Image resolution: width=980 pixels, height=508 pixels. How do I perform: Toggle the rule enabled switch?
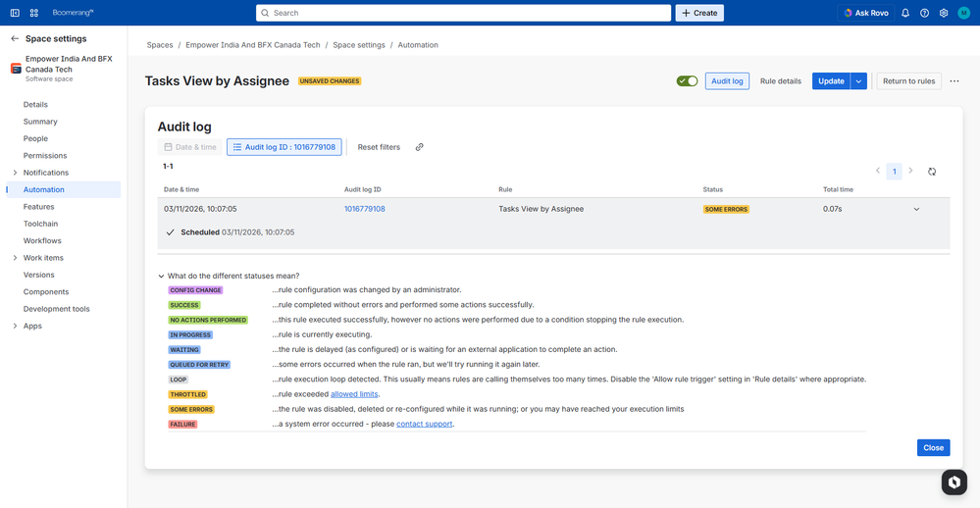pos(687,81)
